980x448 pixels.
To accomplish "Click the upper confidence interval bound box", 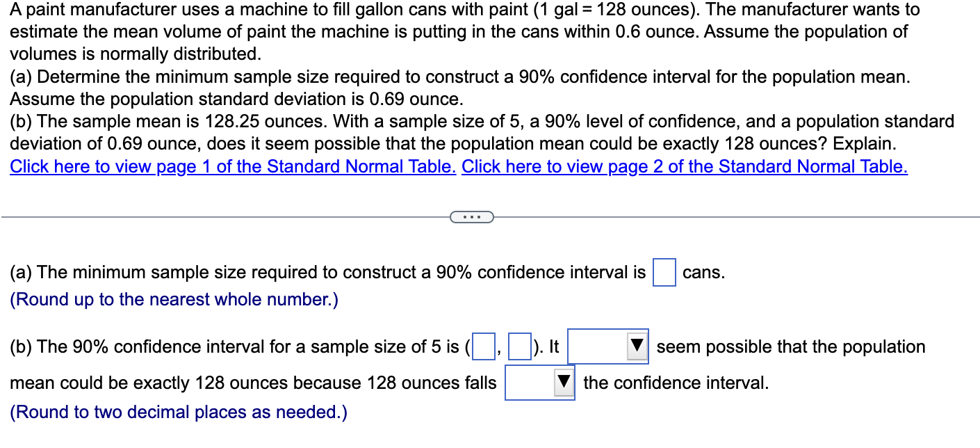I will (x=518, y=346).
